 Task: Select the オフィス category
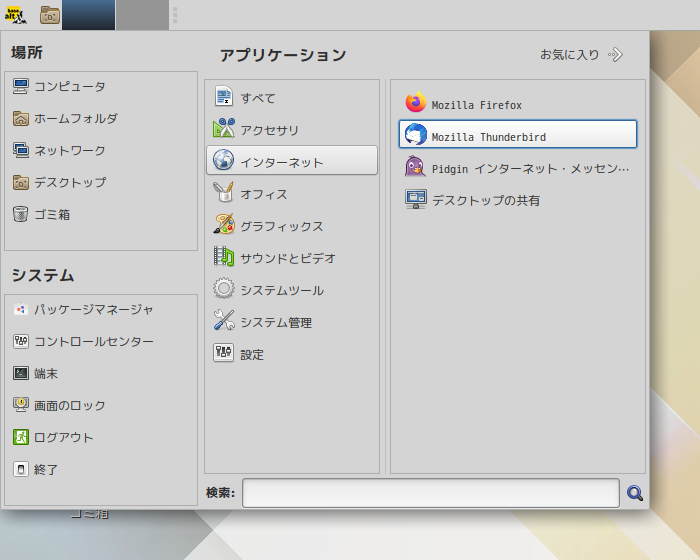(292, 192)
